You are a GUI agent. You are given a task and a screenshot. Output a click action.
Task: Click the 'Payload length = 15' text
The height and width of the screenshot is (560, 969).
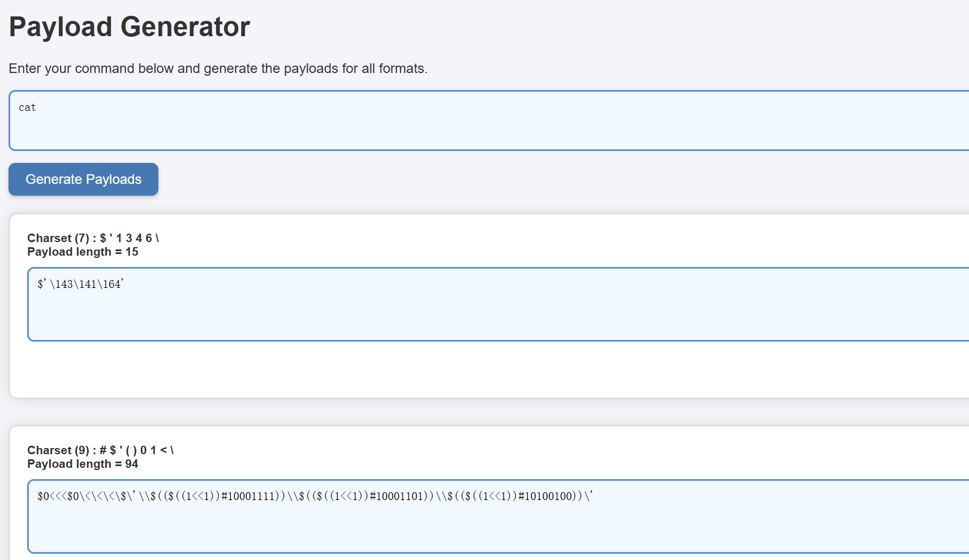coord(83,252)
